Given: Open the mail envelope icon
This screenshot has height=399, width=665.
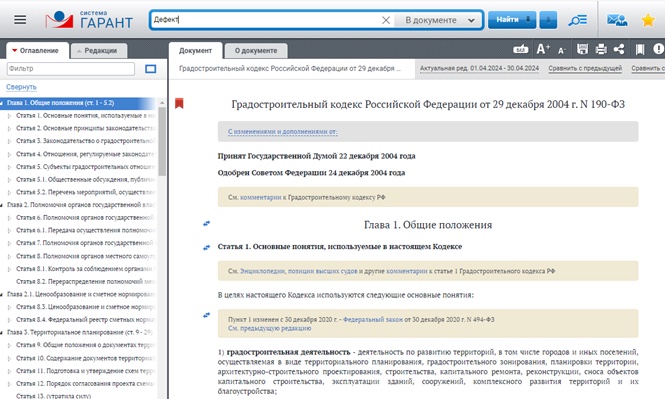Looking at the screenshot, I should [617, 20].
